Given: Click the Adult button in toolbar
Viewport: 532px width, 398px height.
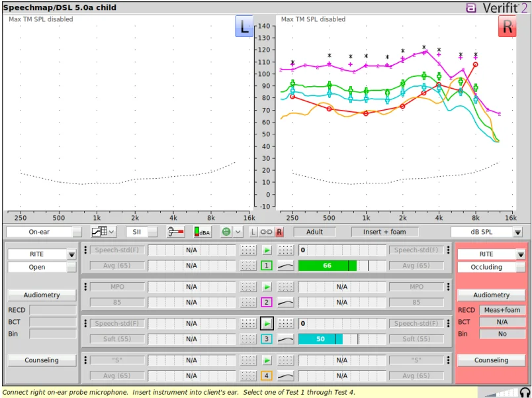Looking at the screenshot, I should 314,232.
